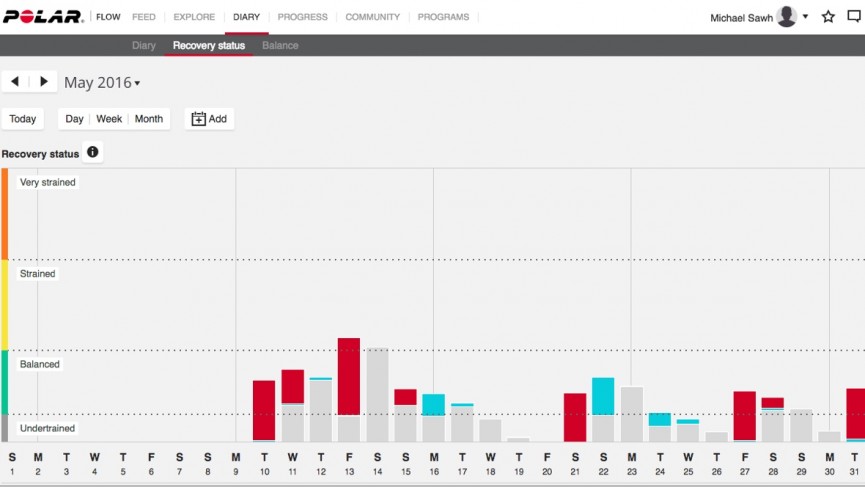Switch to Day view
This screenshot has width=865, height=487.
click(74, 119)
